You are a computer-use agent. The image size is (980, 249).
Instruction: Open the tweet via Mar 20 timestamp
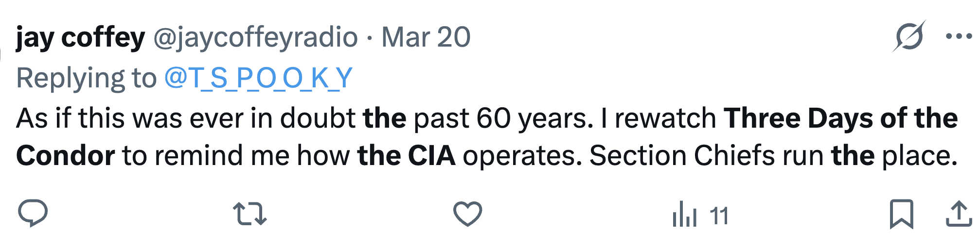point(426,37)
